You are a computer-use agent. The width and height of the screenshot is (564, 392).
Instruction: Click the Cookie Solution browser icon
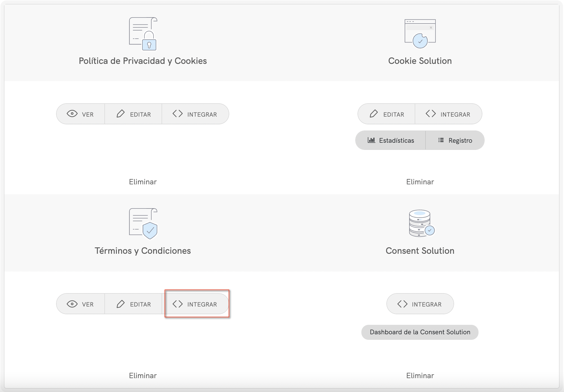click(420, 34)
